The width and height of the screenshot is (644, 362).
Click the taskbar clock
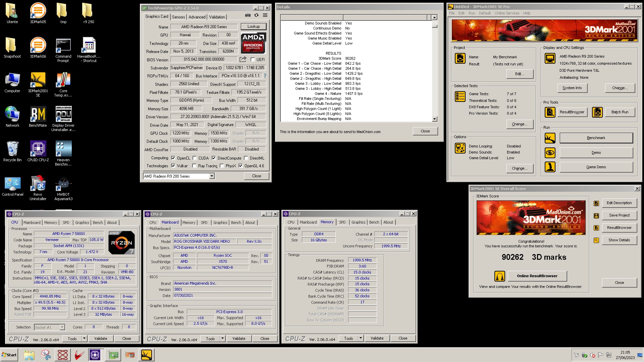click(625, 355)
